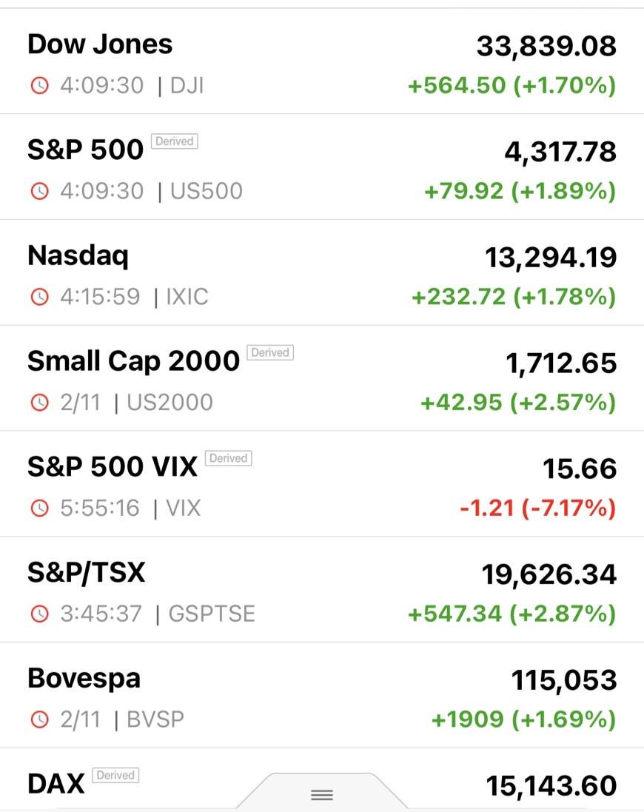644x812 pixels.
Task: Tap the VIX change value -1.21 (-7.17%)
Action: click(537, 509)
